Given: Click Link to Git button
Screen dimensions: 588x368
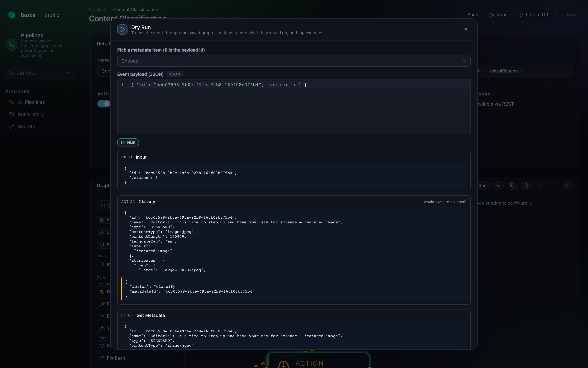Looking at the screenshot, I should point(533,15).
